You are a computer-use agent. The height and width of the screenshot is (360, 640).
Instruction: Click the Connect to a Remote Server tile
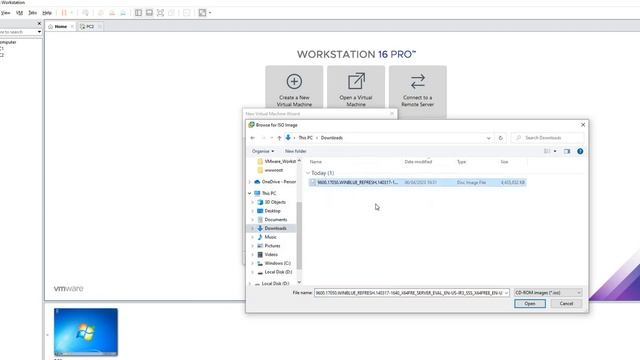pyautogui.click(x=418, y=91)
